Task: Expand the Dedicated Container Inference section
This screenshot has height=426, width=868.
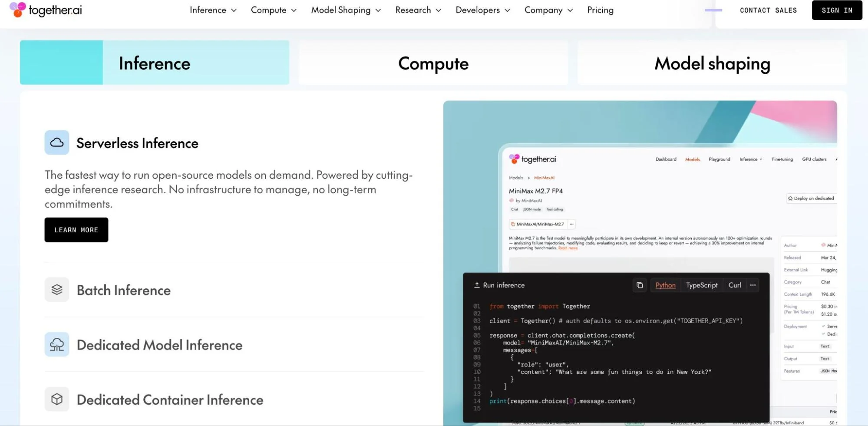Action: click(x=234, y=399)
